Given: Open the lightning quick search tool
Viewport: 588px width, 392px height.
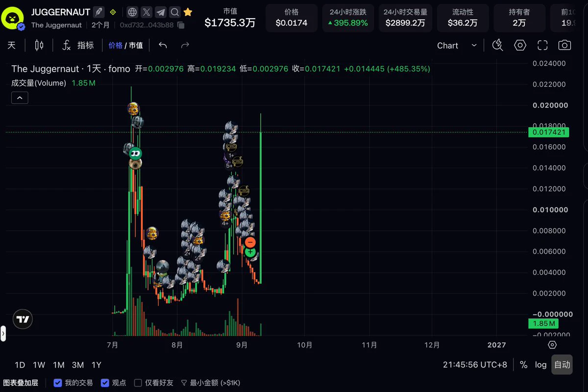Looking at the screenshot, I should (x=497, y=45).
